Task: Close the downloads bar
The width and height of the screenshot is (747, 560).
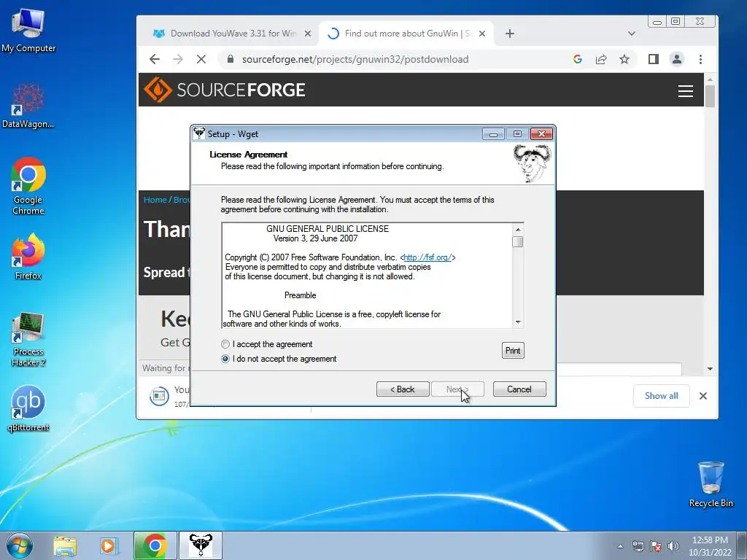Action: pos(703,396)
